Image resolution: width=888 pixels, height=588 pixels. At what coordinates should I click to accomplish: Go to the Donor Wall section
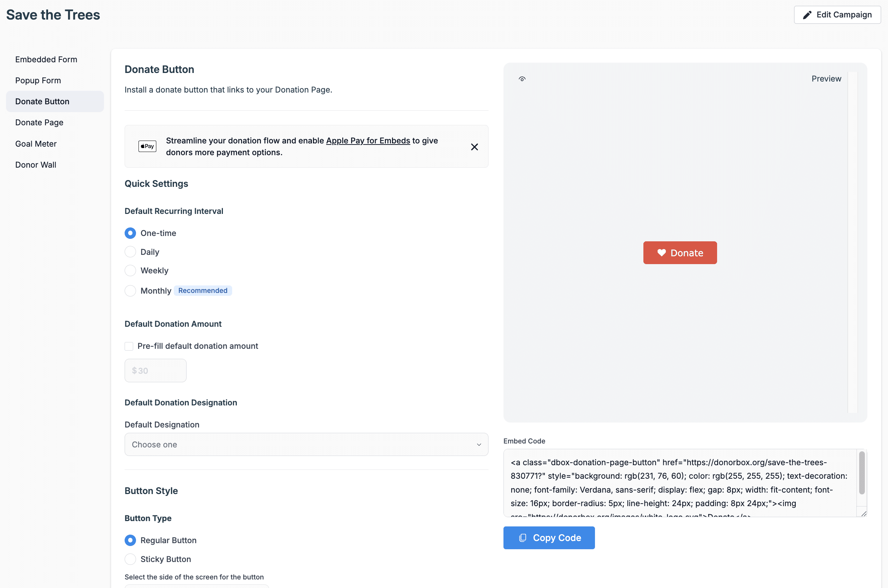pos(36,165)
